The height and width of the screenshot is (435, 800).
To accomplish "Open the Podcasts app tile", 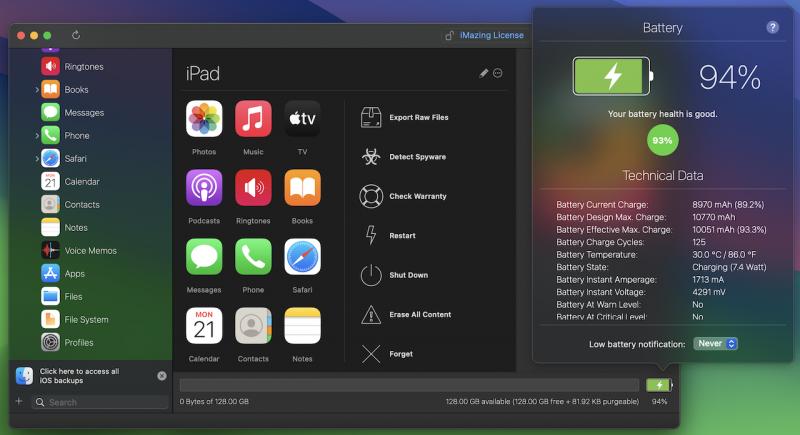I will 204,188.
